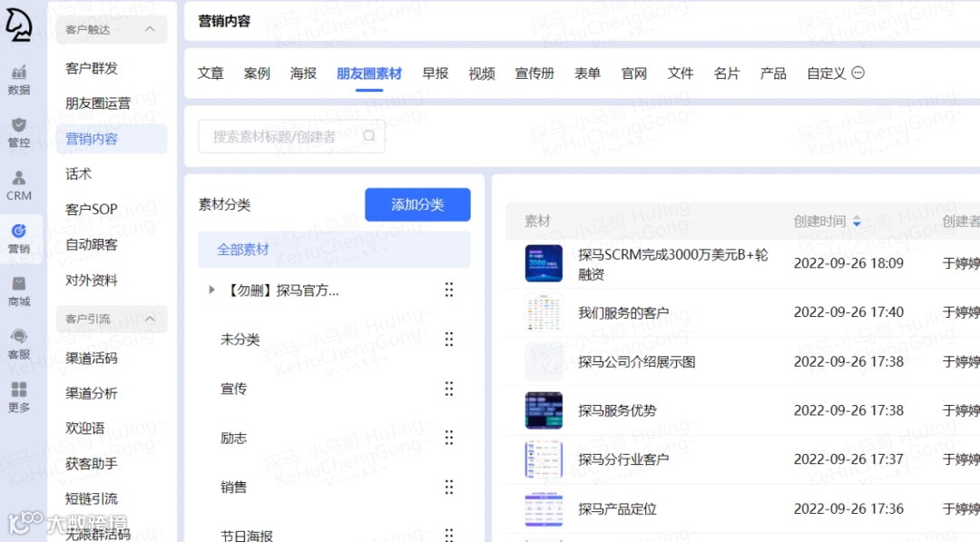Select the 全部素材 category

pyautogui.click(x=334, y=250)
